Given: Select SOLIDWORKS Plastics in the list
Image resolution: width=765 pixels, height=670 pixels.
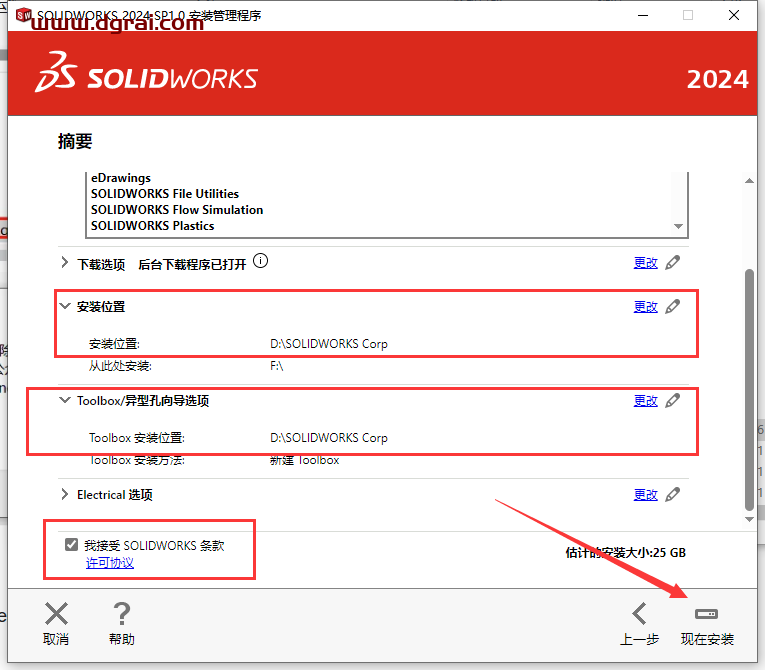Looking at the screenshot, I should click(153, 226).
